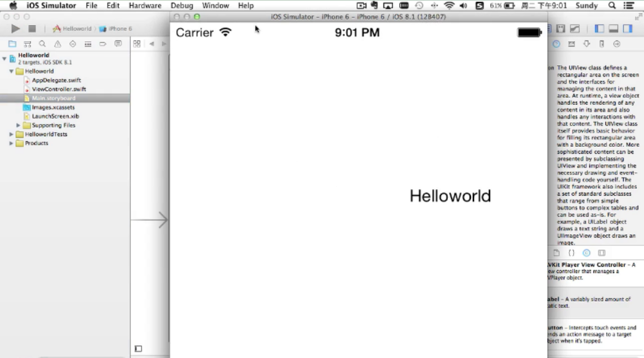
Task: Open the iOS Simulator application menu
Action: click(x=51, y=5)
